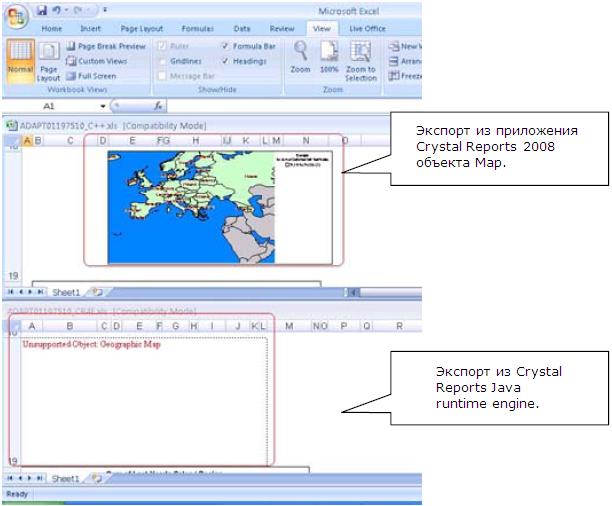Insert new worksheet in bottom workbook
This screenshot has width=612, height=506.
pyautogui.click(x=97, y=478)
